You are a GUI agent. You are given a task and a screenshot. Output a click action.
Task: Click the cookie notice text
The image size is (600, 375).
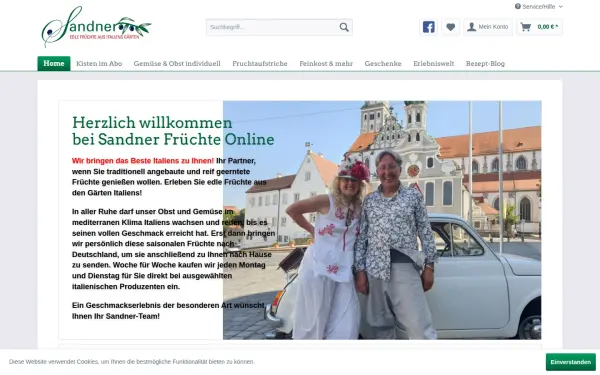click(x=131, y=362)
